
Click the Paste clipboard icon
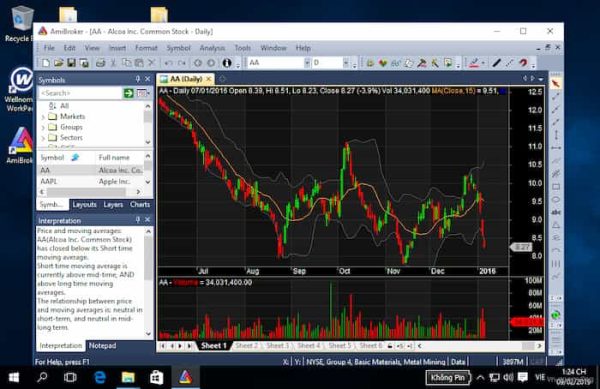pyautogui.click(x=139, y=63)
